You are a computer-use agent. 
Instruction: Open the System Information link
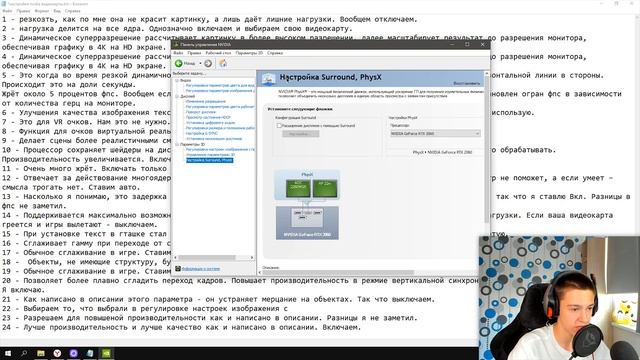(201, 269)
